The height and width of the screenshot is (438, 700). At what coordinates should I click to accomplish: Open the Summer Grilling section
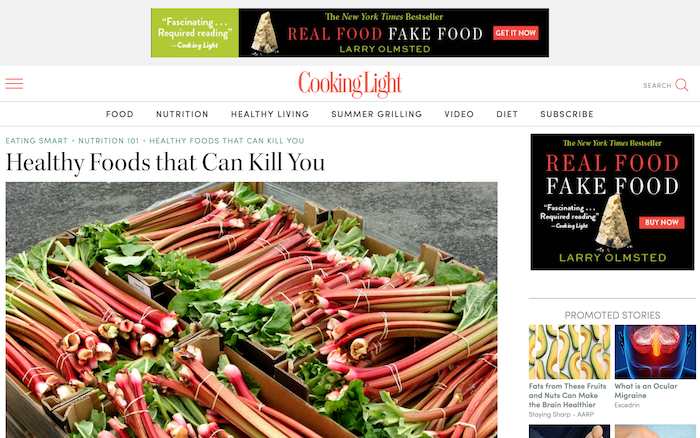point(376,114)
